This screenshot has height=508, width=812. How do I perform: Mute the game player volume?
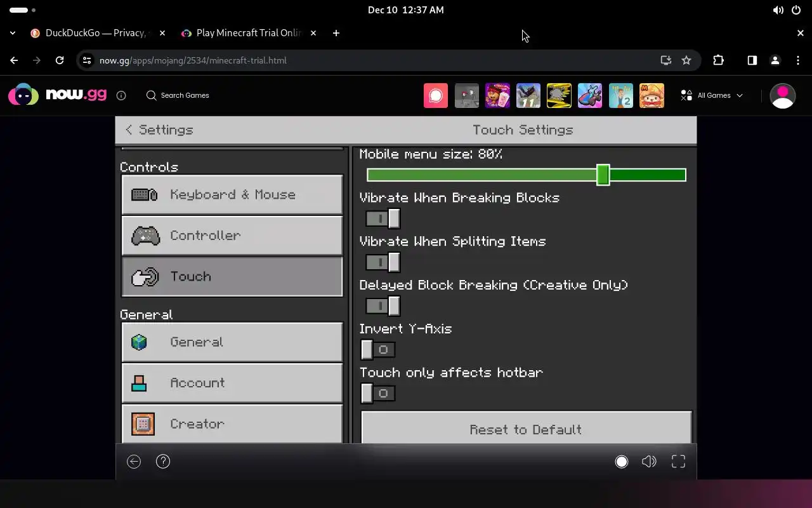pos(649,462)
